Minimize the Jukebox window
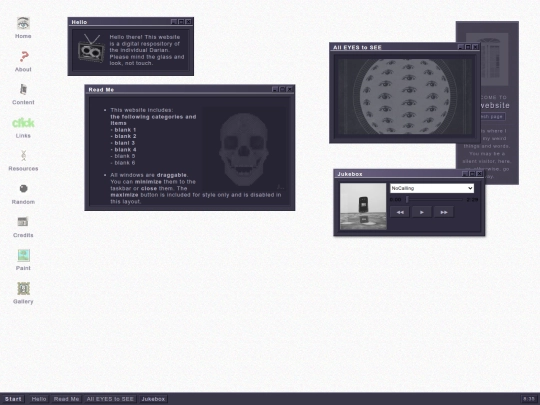This screenshot has width=540, height=405. [x=465, y=174]
